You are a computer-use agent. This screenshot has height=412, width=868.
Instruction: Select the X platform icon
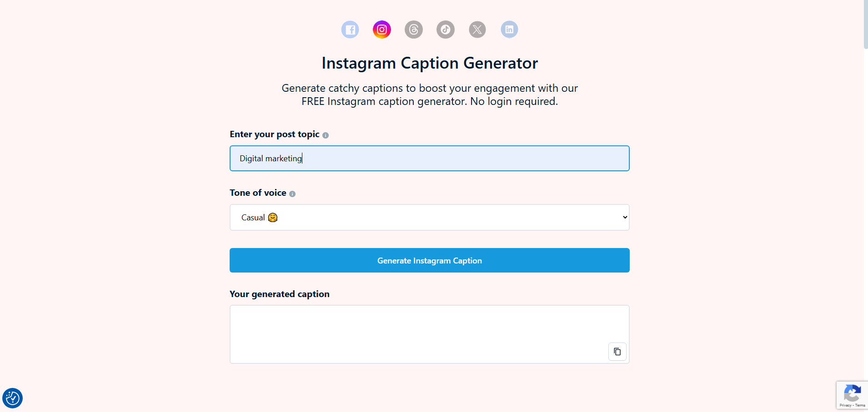pos(477,30)
